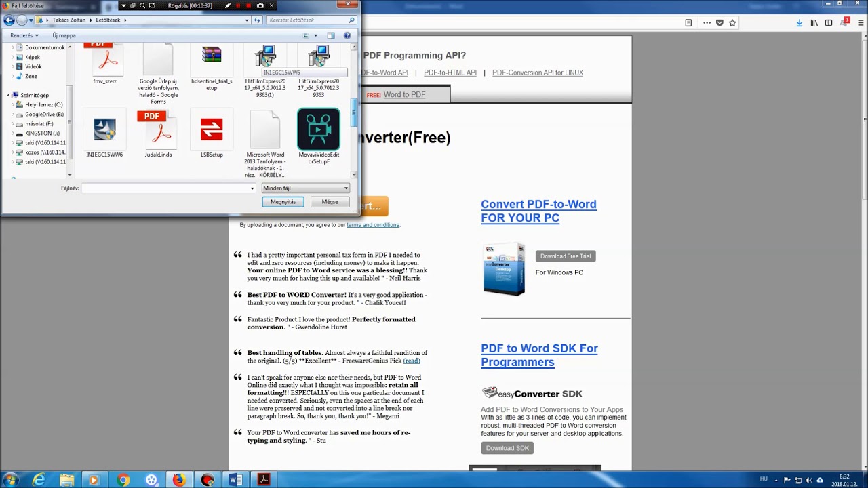Open Internet Explorer from the taskbar
The height and width of the screenshot is (488, 868).
[39, 480]
